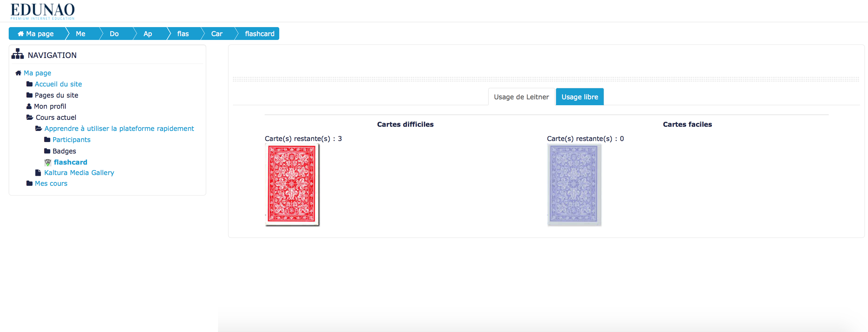Collapse the Apprendre à utiliser course folder

(39, 128)
